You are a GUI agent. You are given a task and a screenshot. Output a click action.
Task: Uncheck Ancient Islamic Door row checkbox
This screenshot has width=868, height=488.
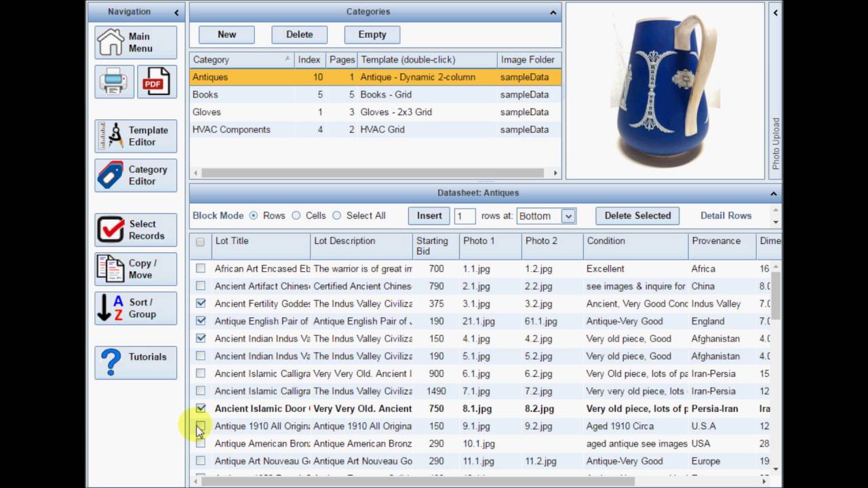(201, 408)
